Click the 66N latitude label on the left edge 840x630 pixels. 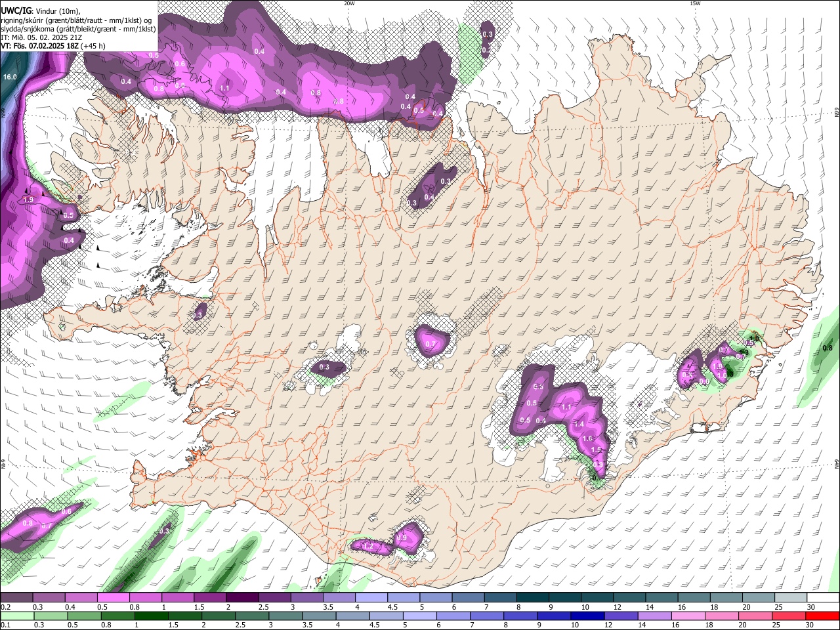(x=3, y=113)
